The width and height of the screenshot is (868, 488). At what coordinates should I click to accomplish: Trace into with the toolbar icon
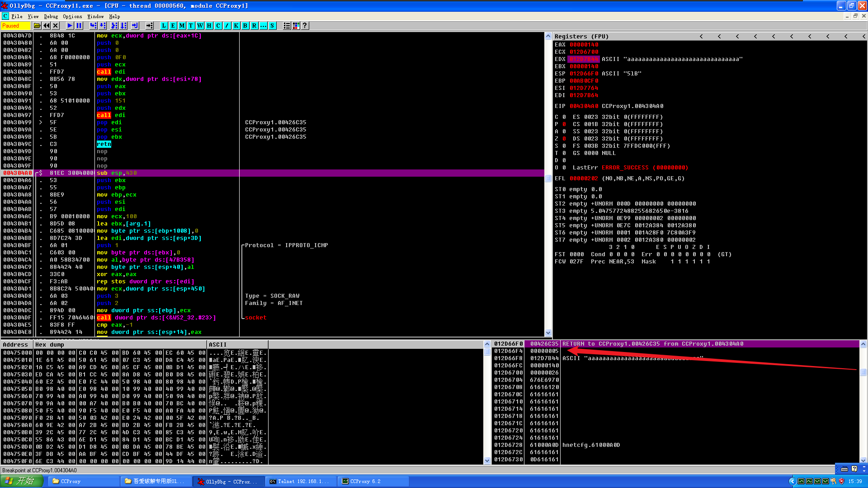click(114, 26)
